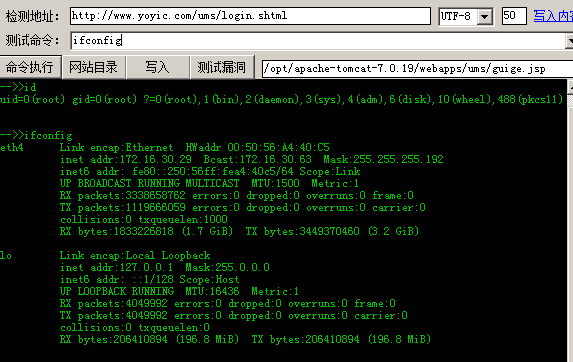Click RX packets:3338658762 text
Image resolution: width=573 pixels, height=362 pixels.
(x=123, y=196)
